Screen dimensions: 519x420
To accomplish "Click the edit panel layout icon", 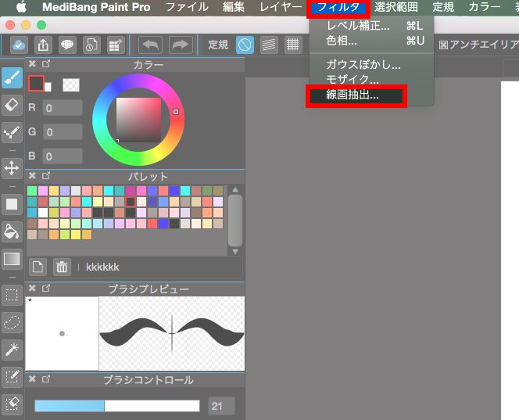I will (116, 45).
